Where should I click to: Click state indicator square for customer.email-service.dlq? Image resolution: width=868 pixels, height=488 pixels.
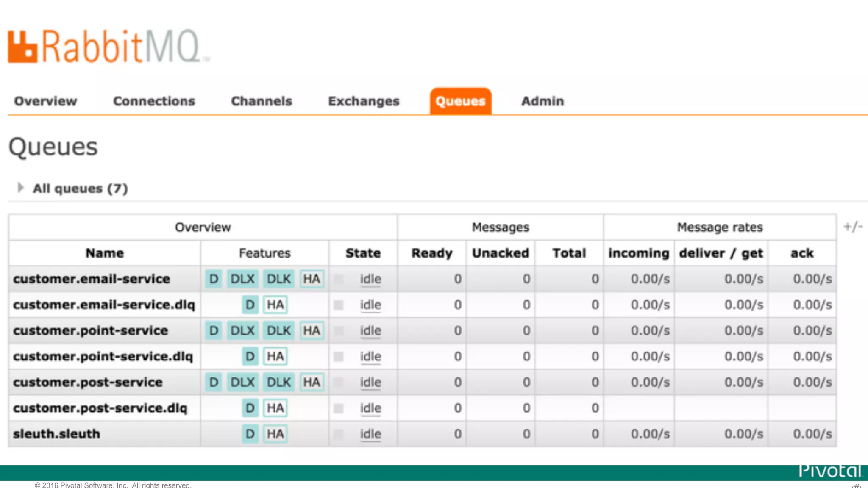[338, 305]
